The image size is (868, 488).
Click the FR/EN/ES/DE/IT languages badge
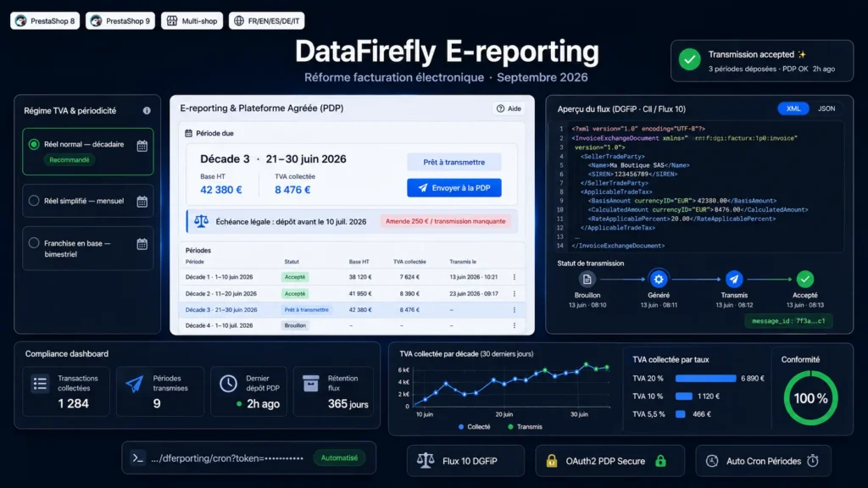(x=267, y=21)
